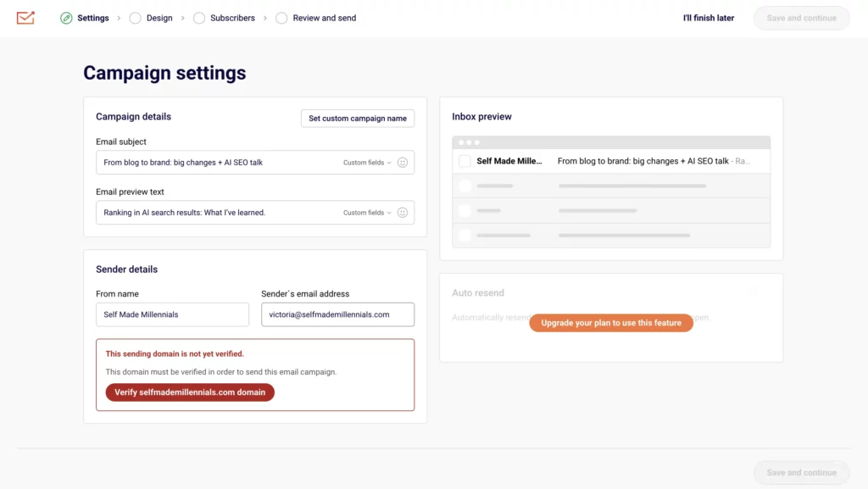Click Verify selfmademillennials.com domain button

tap(190, 392)
